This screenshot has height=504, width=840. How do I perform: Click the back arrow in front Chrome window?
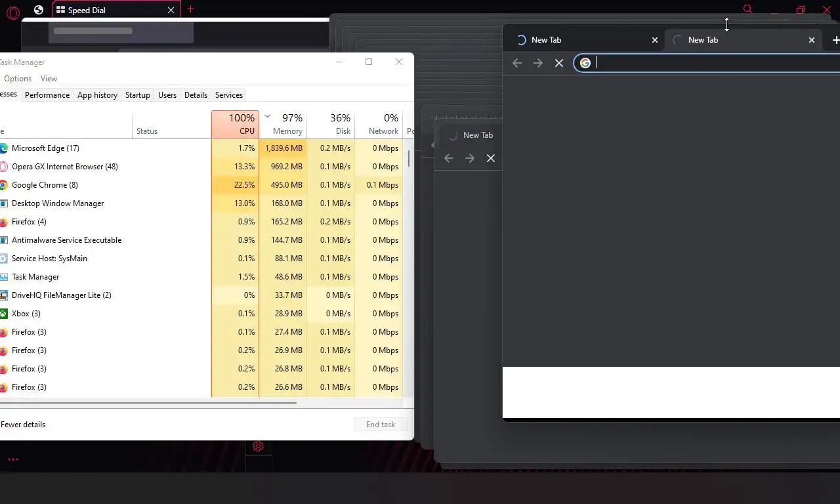(x=517, y=63)
